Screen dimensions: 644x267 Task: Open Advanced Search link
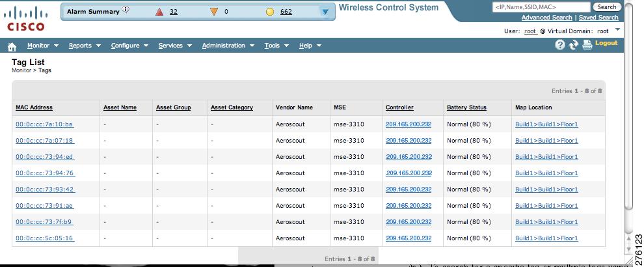tap(546, 18)
